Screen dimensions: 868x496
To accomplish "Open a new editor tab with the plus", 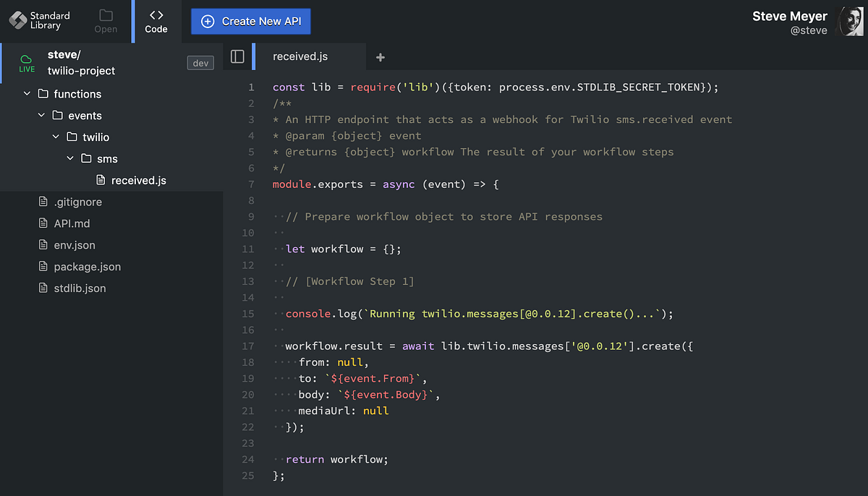I will [380, 56].
